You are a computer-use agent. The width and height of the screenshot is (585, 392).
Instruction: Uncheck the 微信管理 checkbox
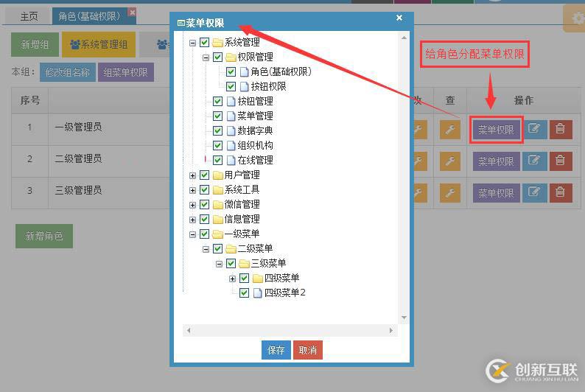pyautogui.click(x=204, y=204)
